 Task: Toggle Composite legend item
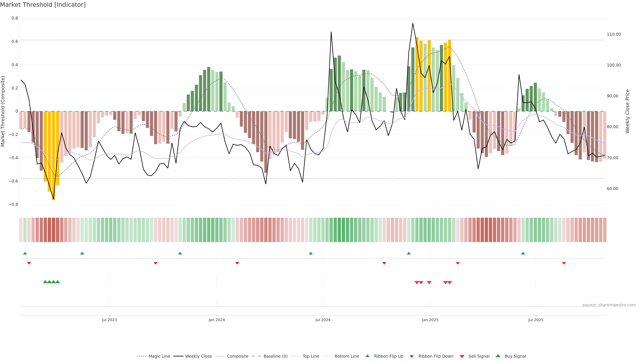click(x=237, y=356)
